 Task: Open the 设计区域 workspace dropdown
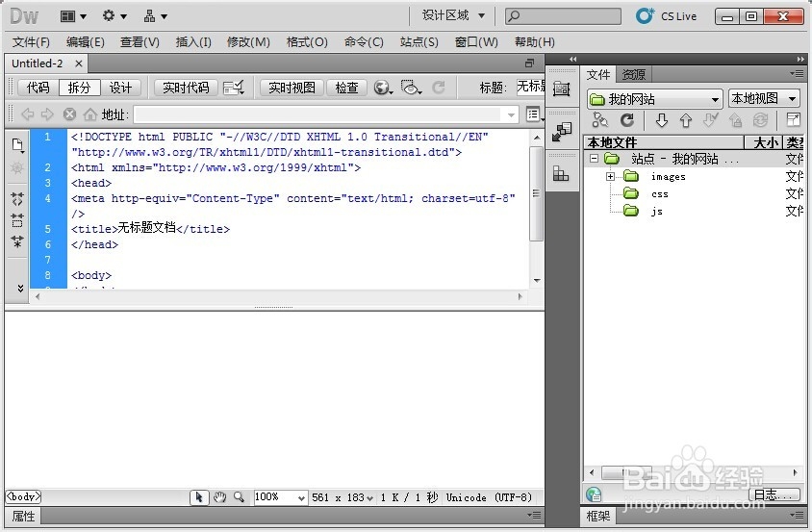click(x=453, y=15)
